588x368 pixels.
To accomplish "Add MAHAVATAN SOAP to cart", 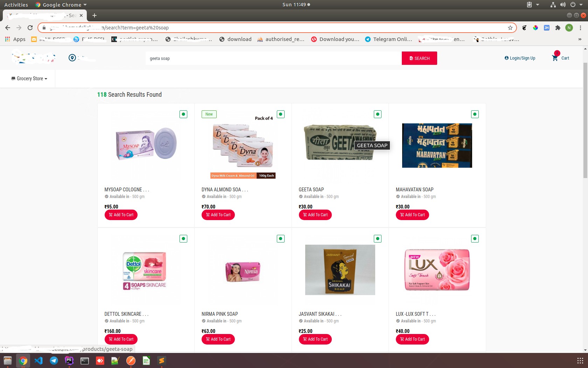I will click(412, 215).
